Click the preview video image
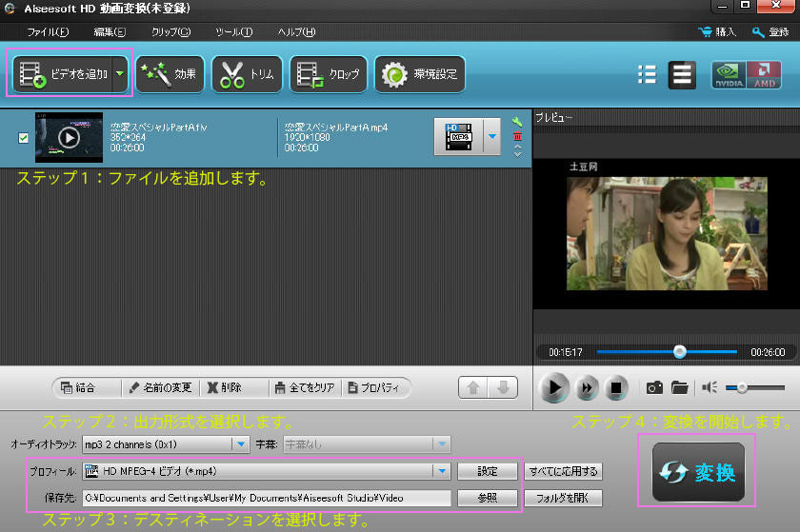The image size is (800, 532). pos(667,233)
